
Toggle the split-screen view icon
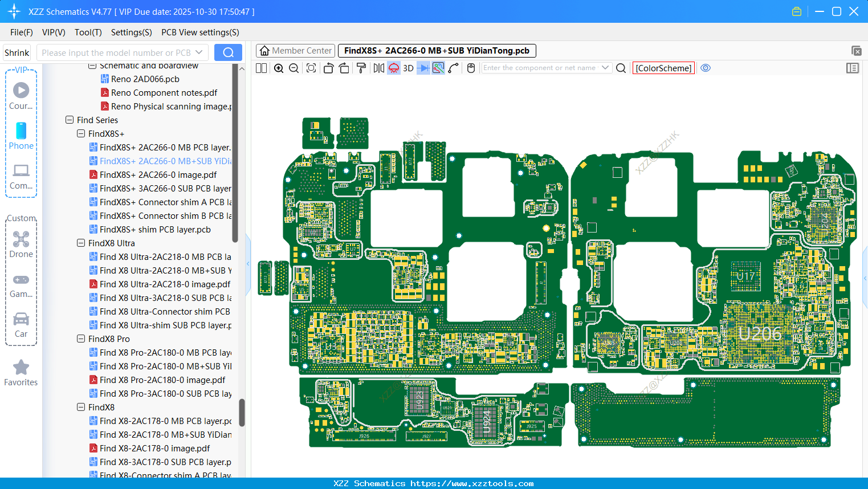coord(260,68)
